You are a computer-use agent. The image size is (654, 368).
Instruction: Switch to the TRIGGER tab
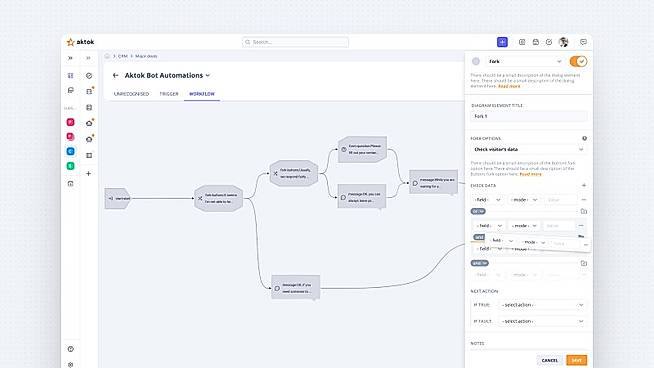[x=169, y=94]
